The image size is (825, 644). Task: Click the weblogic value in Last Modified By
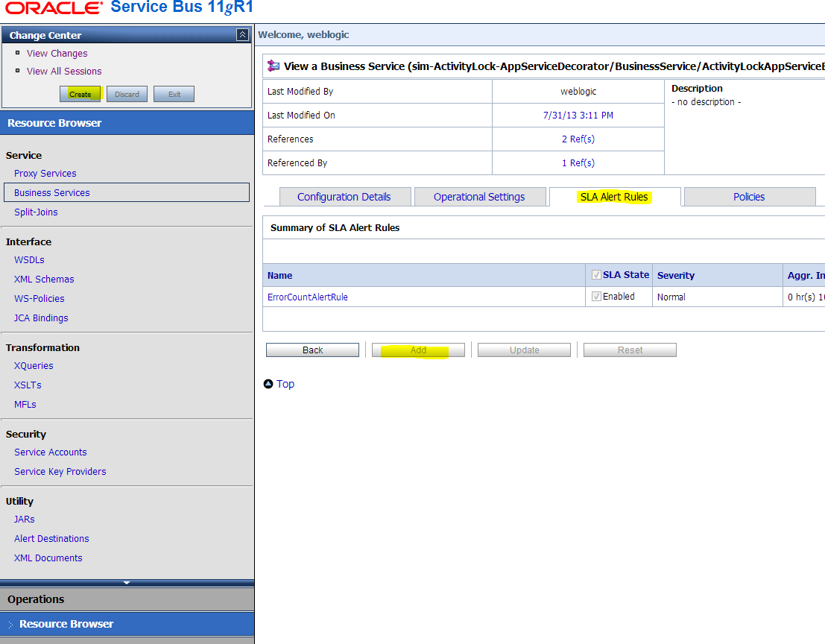point(578,92)
